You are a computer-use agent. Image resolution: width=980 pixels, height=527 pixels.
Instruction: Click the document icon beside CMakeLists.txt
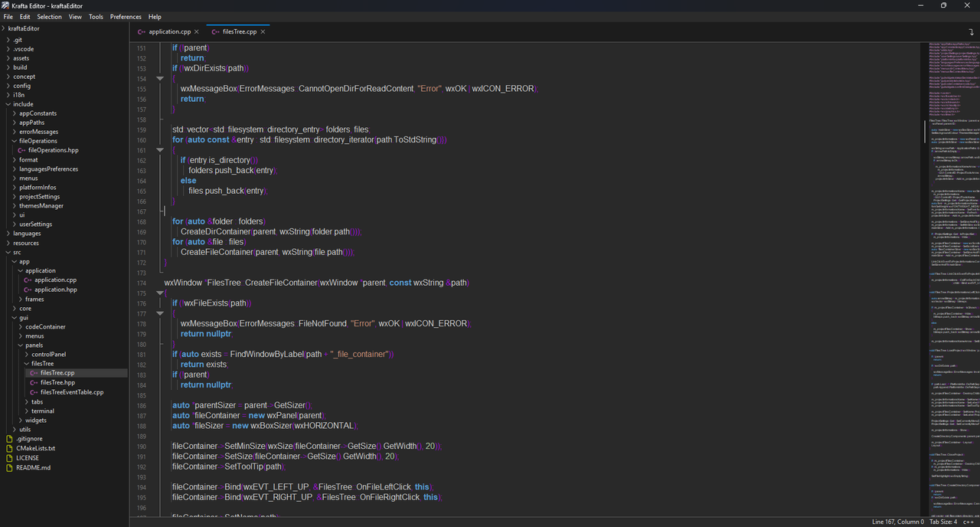pyautogui.click(x=9, y=448)
